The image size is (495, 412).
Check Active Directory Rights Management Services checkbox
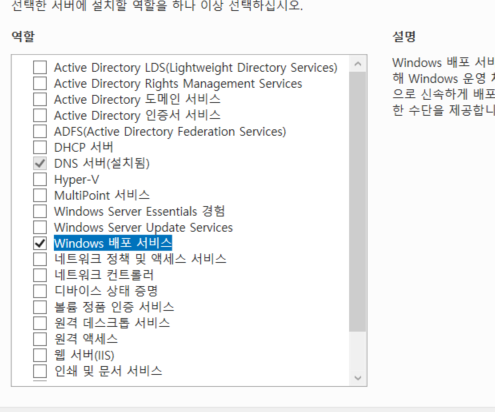(x=40, y=83)
